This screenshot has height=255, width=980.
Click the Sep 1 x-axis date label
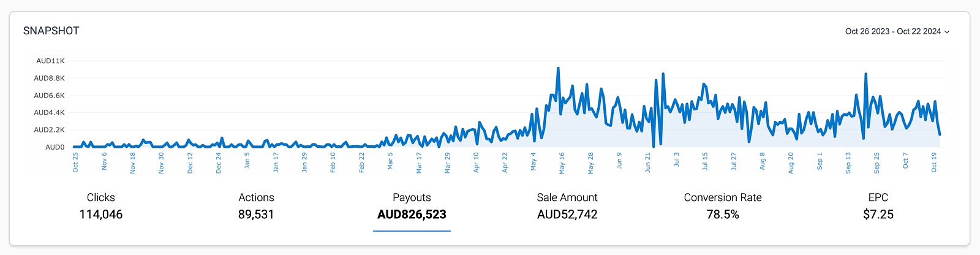click(820, 162)
